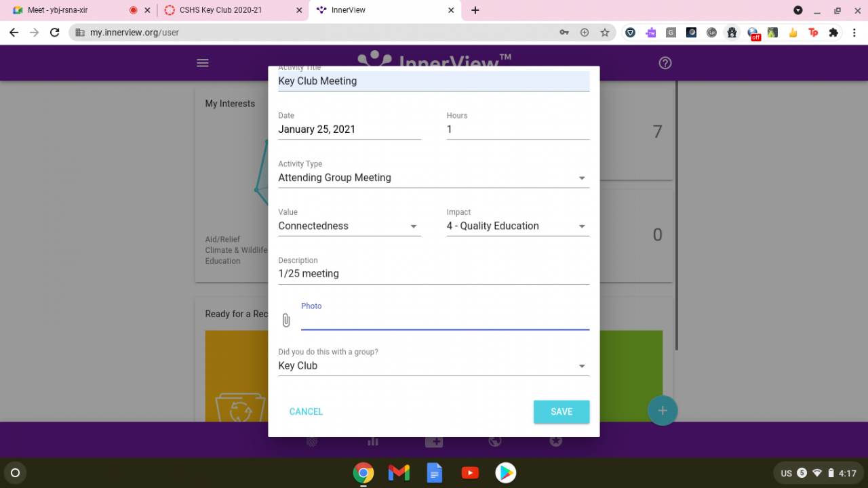Screen dimensions: 868x488
Task: Cancel the activity dialog
Action: click(306, 412)
